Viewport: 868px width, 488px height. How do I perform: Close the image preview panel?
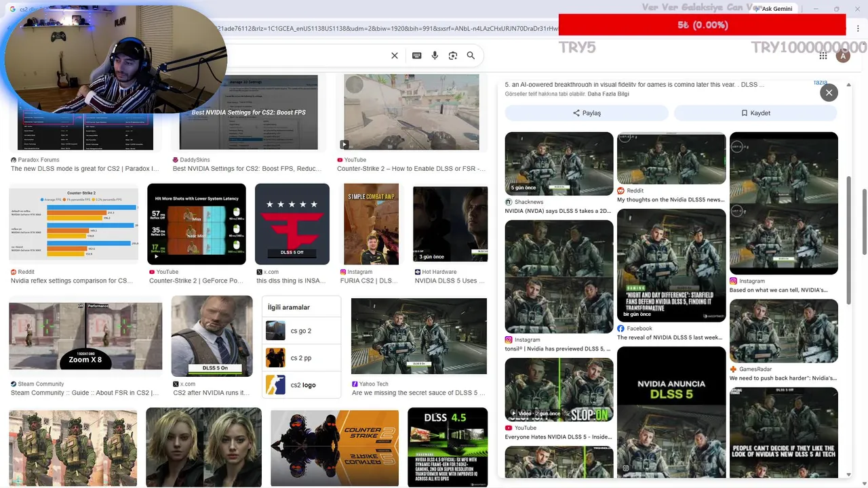point(829,93)
